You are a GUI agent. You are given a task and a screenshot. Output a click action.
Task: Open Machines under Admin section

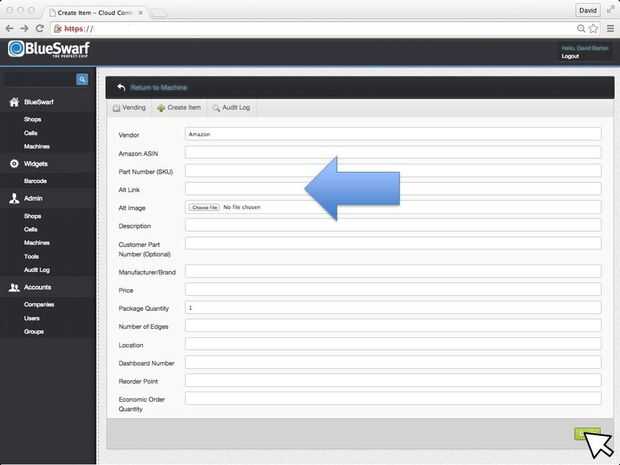(37, 243)
